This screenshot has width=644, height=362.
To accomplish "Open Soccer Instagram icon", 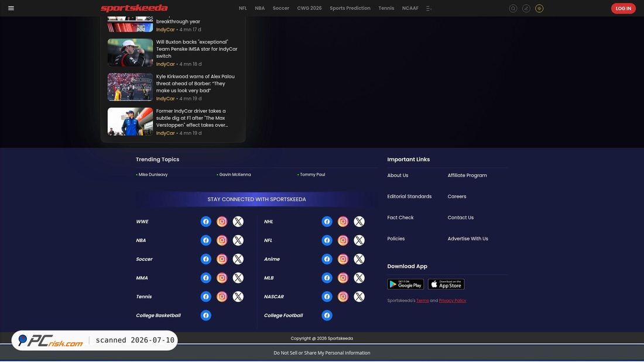I will [x=222, y=259].
